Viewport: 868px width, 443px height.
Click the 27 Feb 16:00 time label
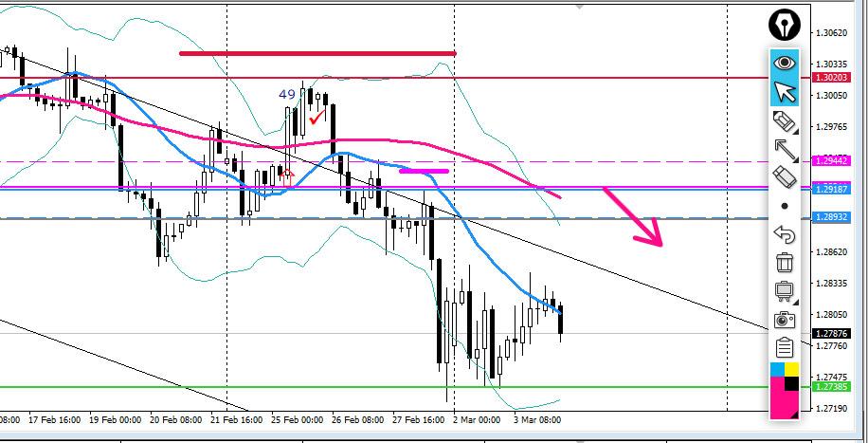coord(418,420)
